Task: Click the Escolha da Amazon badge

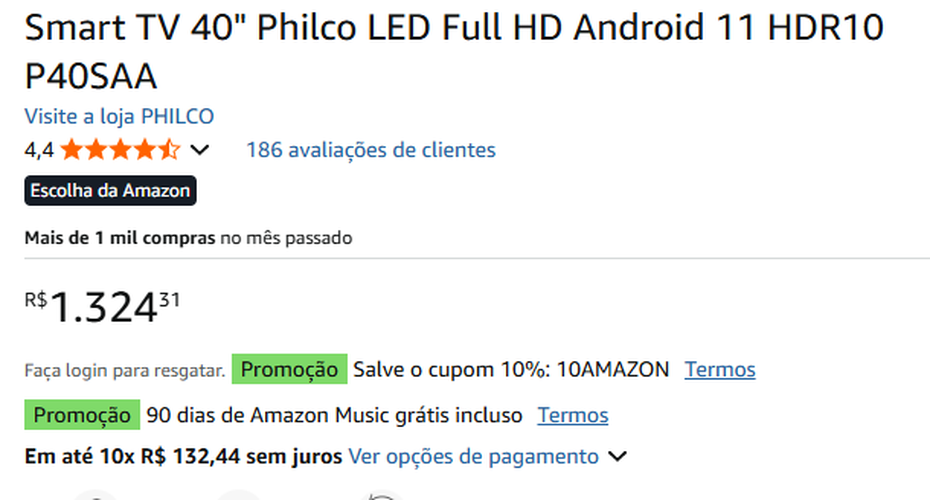Action: [x=110, y=190]
